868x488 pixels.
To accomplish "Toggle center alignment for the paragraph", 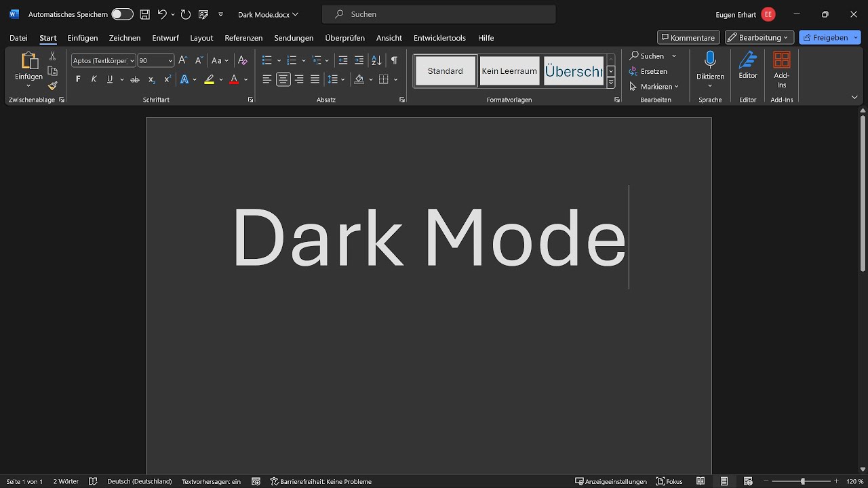I will [283, 79].
